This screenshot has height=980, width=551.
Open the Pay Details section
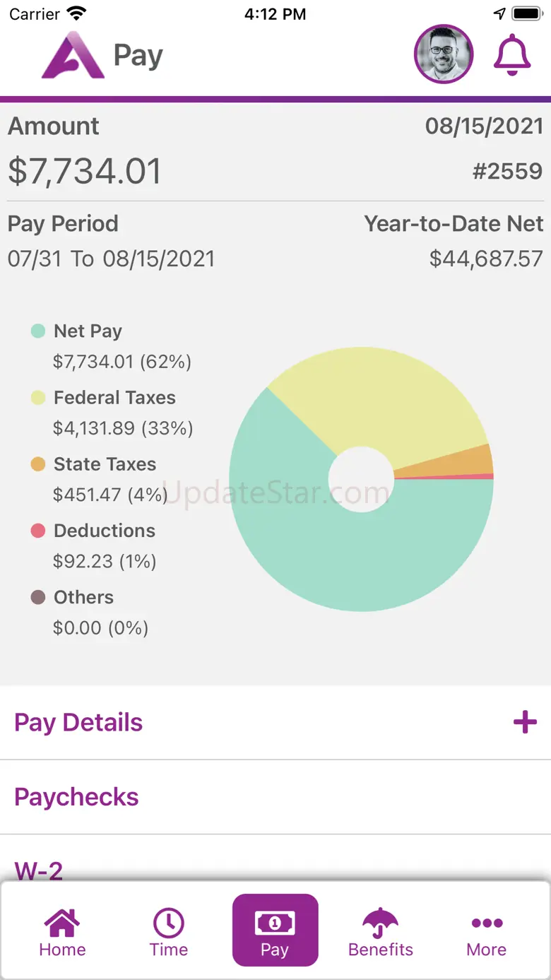275,722
